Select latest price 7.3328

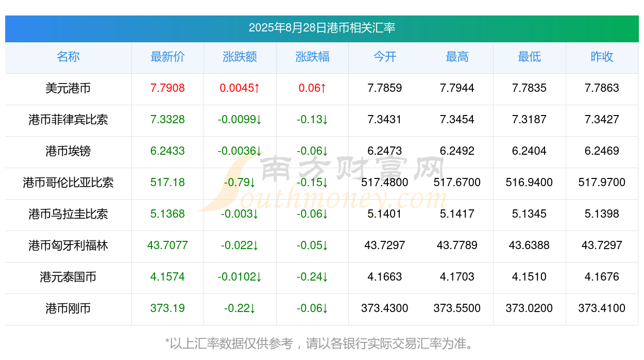pos(167,120)
